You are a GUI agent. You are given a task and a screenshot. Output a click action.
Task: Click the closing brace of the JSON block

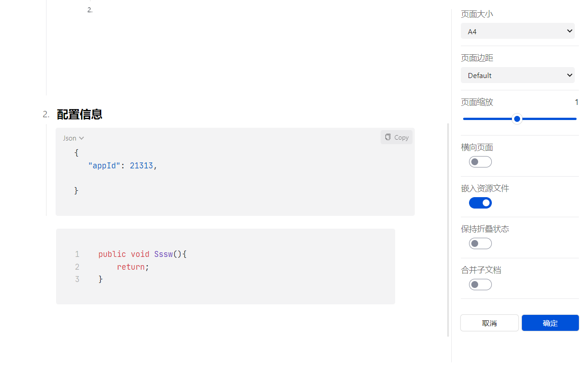coord(76,191)
